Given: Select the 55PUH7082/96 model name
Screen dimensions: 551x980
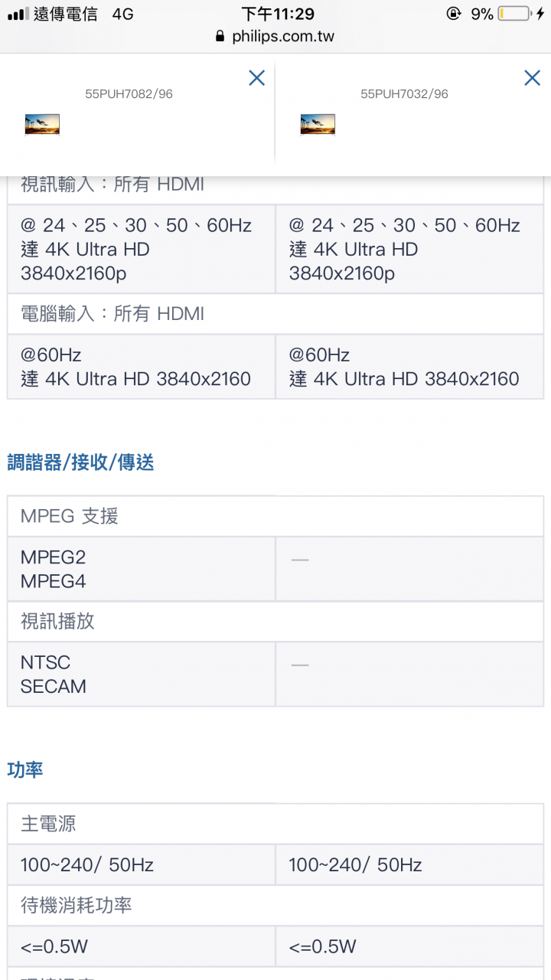Looking at the screenshot, I should (x=129, y=93).
